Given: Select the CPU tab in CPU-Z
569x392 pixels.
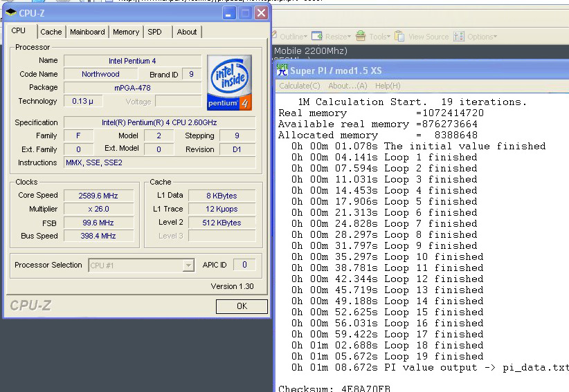Looking at the screenshot, I should pos(19,31).
